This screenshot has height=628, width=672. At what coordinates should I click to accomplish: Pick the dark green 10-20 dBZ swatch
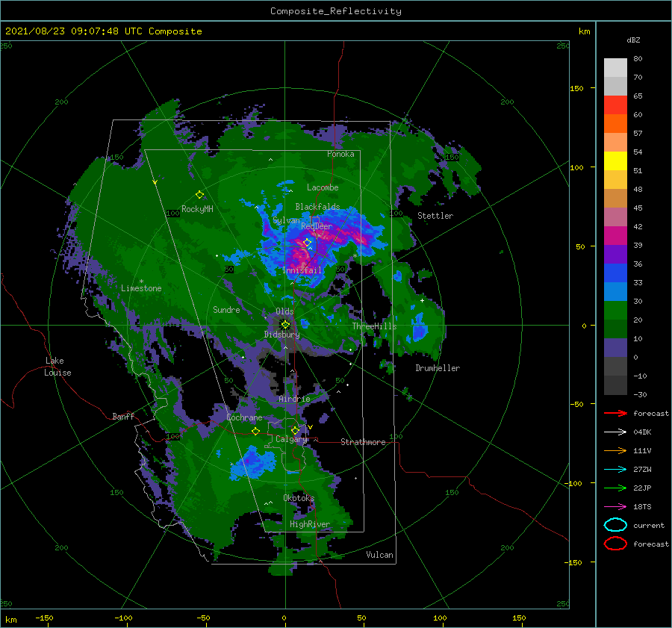615,329
